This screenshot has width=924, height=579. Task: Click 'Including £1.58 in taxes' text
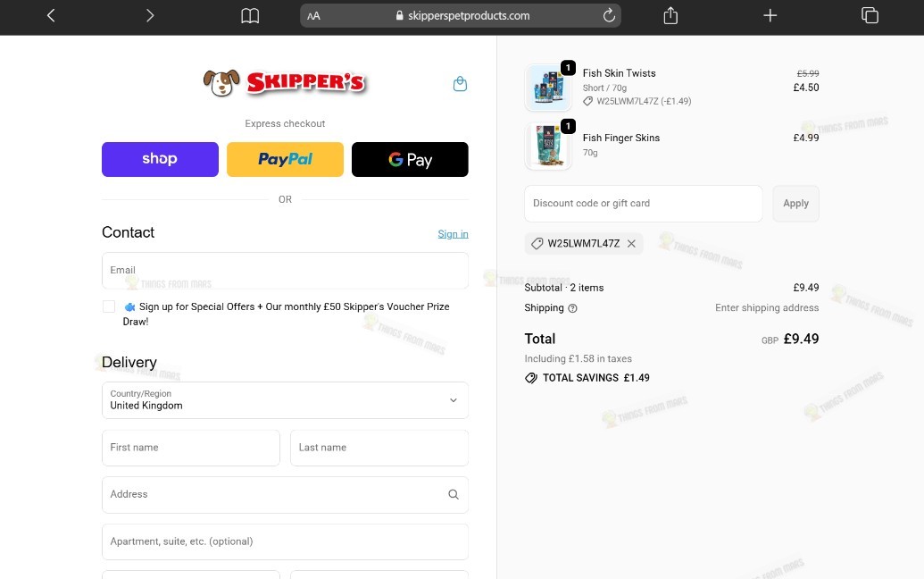[x=579, y=358]
